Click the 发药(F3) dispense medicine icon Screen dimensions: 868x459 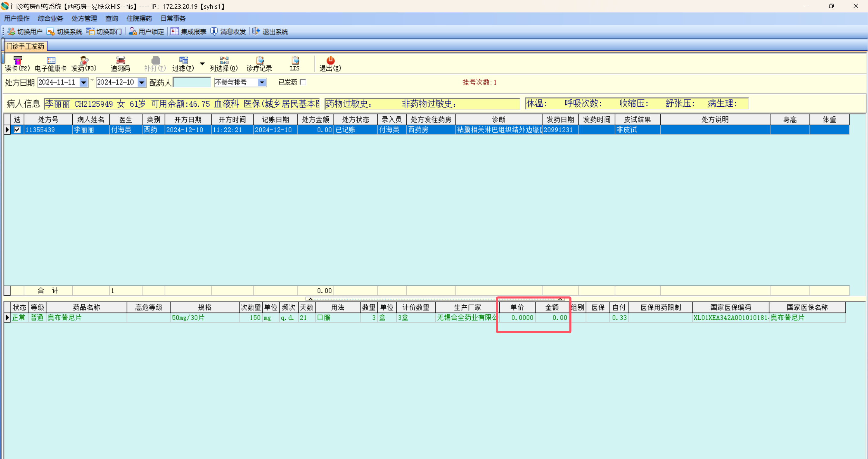pyautogui.click(x=84, y=63)
